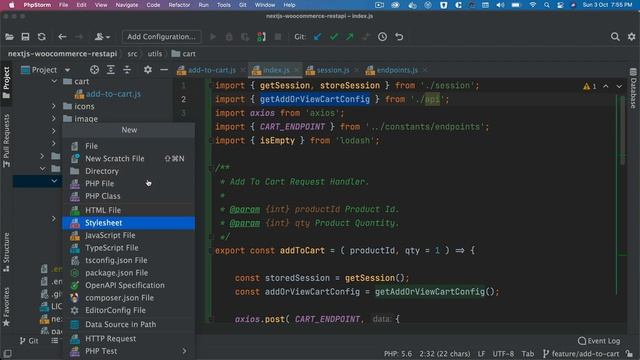Choose JavaScript File from the New menu
Screen dimensions: 640x360
pos(129,236)
